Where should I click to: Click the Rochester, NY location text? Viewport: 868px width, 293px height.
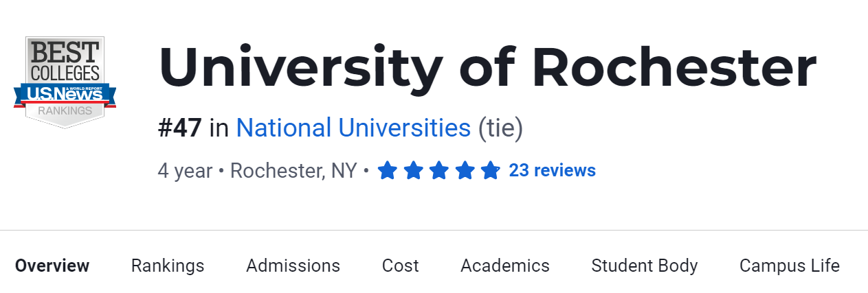click(x=293, y=170)
